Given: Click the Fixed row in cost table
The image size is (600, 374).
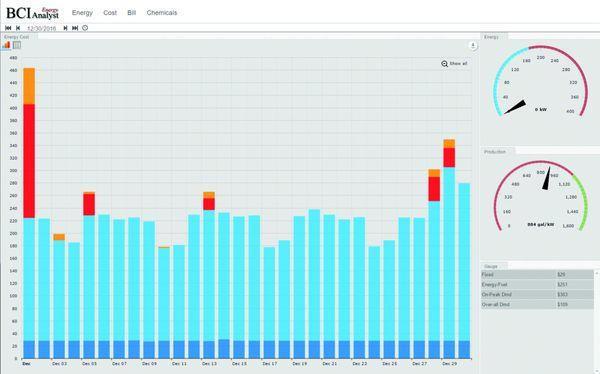Looking at the screenshot, I should [537, 274].
